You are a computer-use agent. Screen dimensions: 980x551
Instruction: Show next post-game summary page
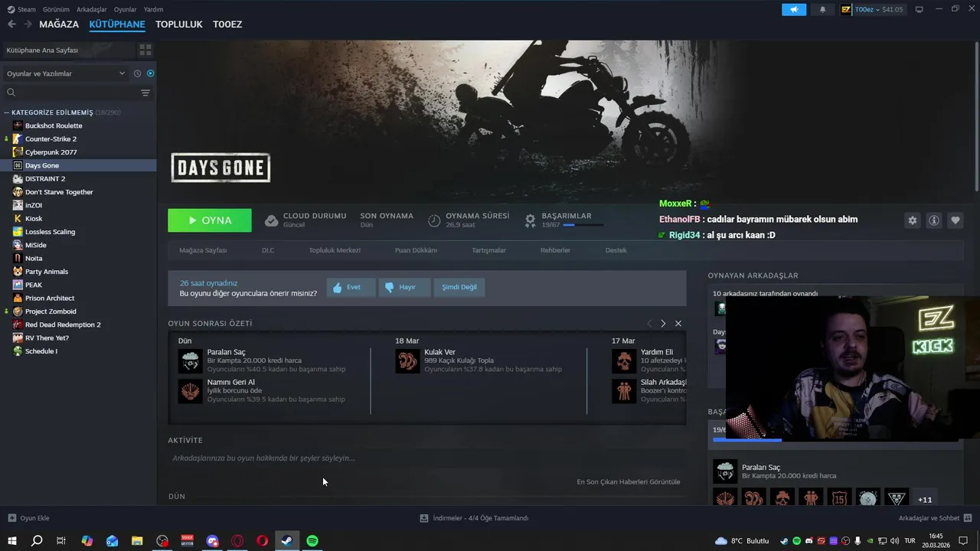663,324
